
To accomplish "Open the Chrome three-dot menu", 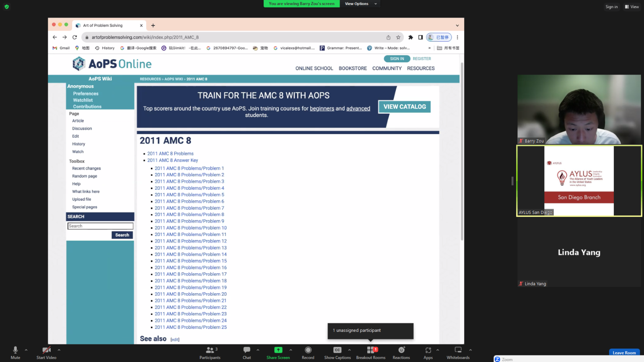I will (457, 37).
